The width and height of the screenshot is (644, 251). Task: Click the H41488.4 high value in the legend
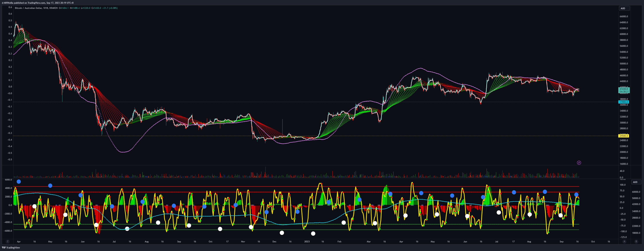[75, 8]
